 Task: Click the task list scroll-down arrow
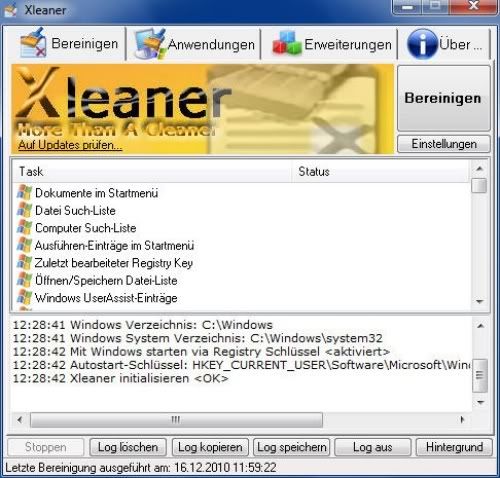[479, 301]
